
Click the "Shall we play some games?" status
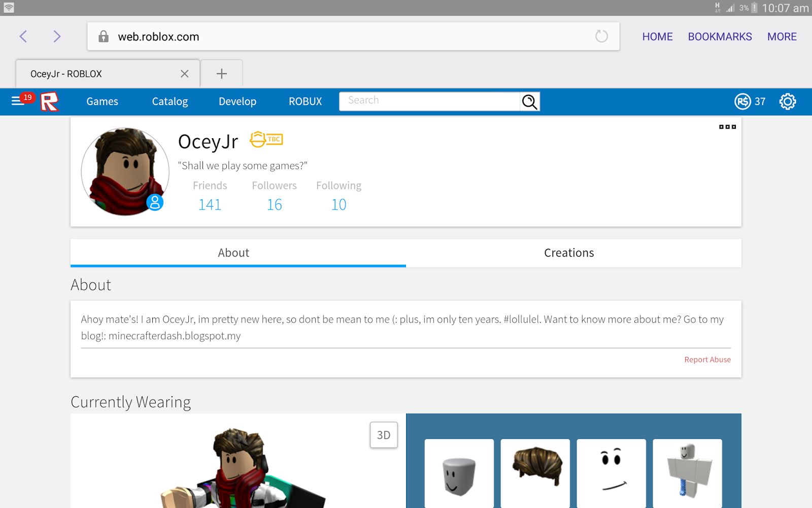coord(243,166)
